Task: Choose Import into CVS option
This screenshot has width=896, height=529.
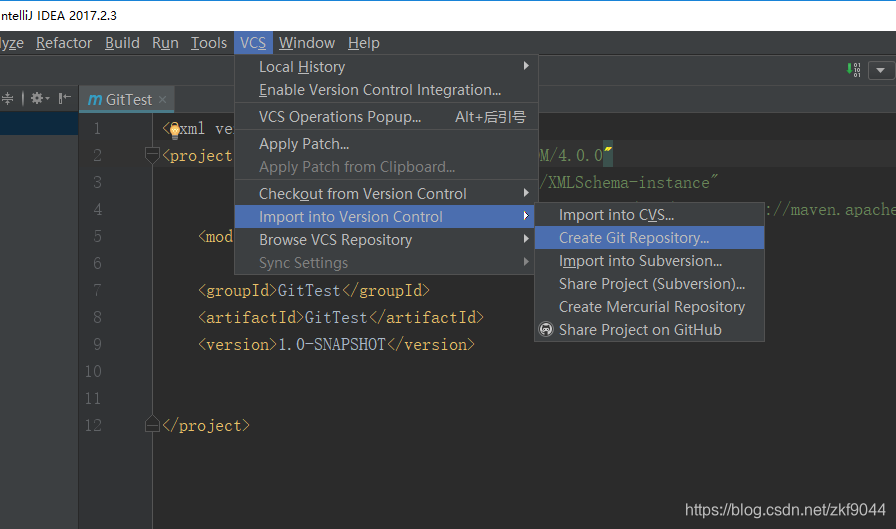Action: click(649, 215)
